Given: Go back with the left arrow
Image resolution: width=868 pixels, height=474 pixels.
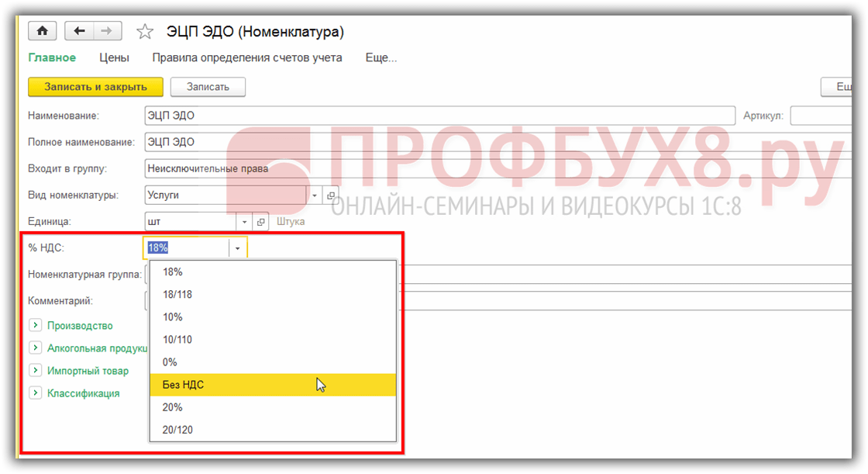Looking at the screenshot, I should 80,31.
